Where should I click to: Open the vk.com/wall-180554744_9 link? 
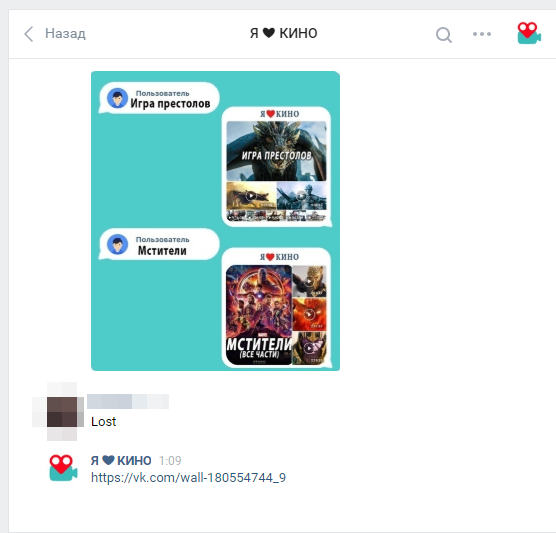click(188, 478)
